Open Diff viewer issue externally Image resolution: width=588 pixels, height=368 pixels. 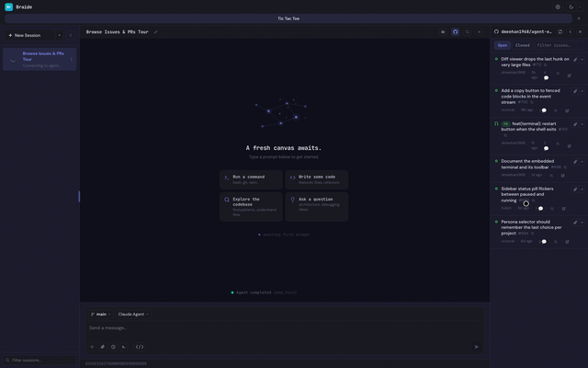[x=570, y=75]
